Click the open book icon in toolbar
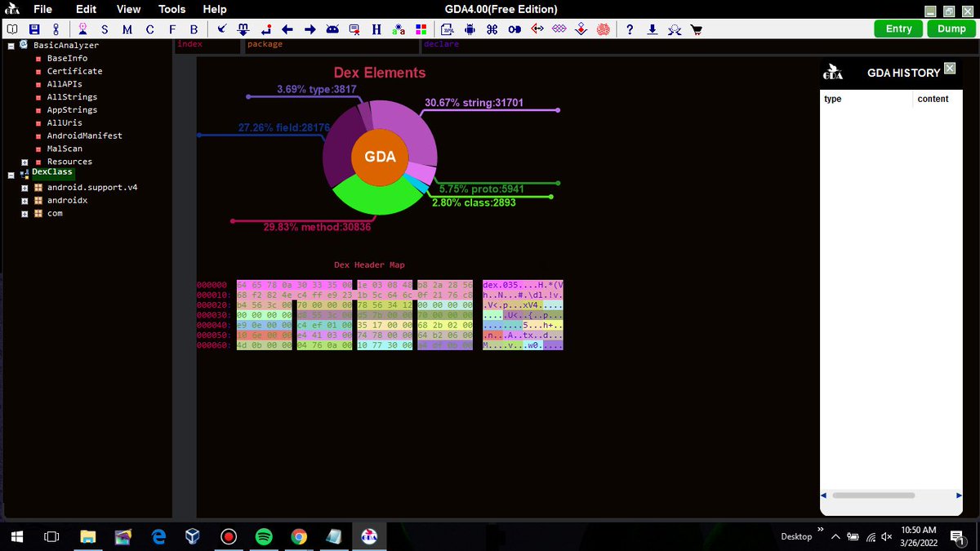This screenshot has height=551, width=980. click(x=12, y=29)
